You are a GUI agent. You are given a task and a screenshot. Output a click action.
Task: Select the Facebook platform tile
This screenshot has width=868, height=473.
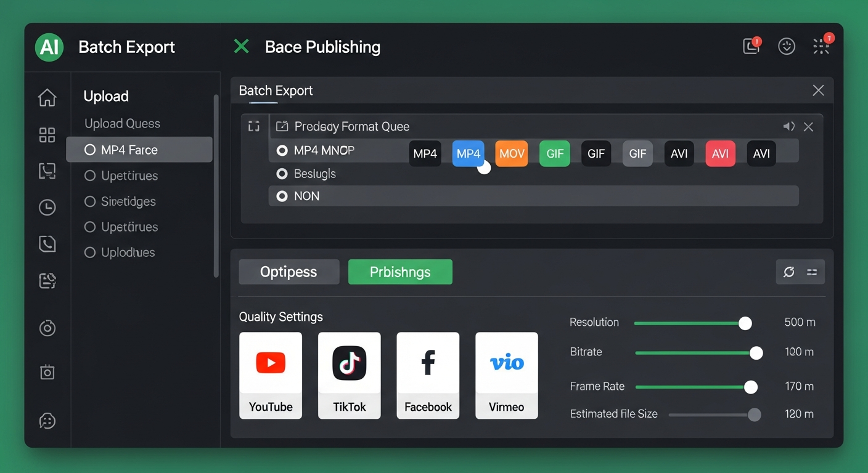(x=428, y=376)
